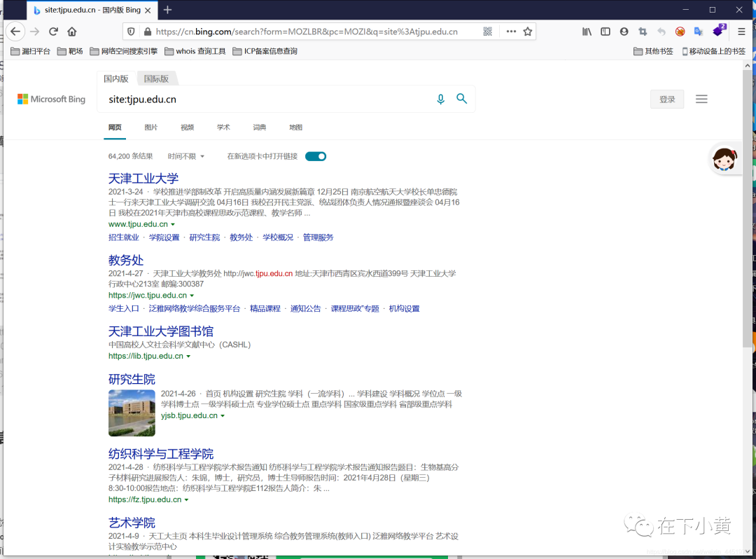Expand arrow next to www.tjpu.edu.cn
This screenshot has height=559, width=756.
tap(173, 224)
